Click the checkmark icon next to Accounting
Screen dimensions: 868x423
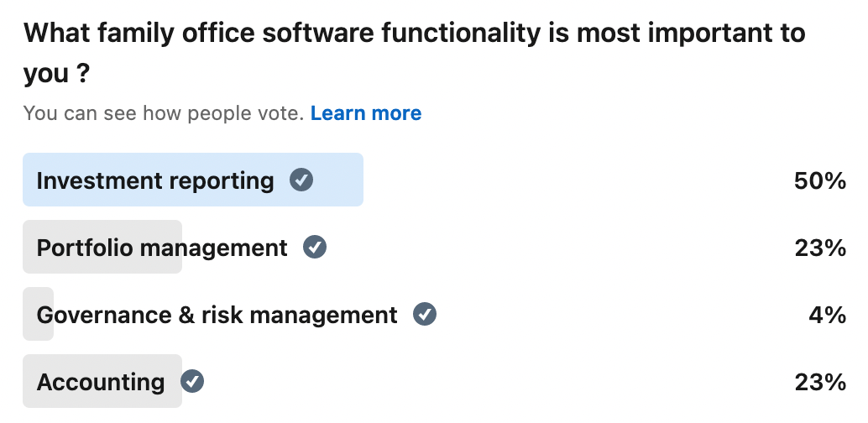[192, 381]
